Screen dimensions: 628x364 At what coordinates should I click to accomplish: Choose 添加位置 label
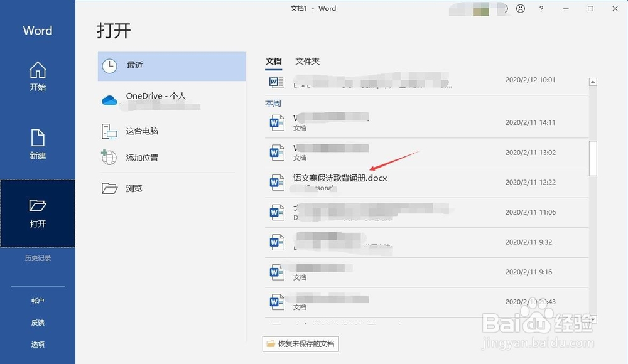click(142, 158)
